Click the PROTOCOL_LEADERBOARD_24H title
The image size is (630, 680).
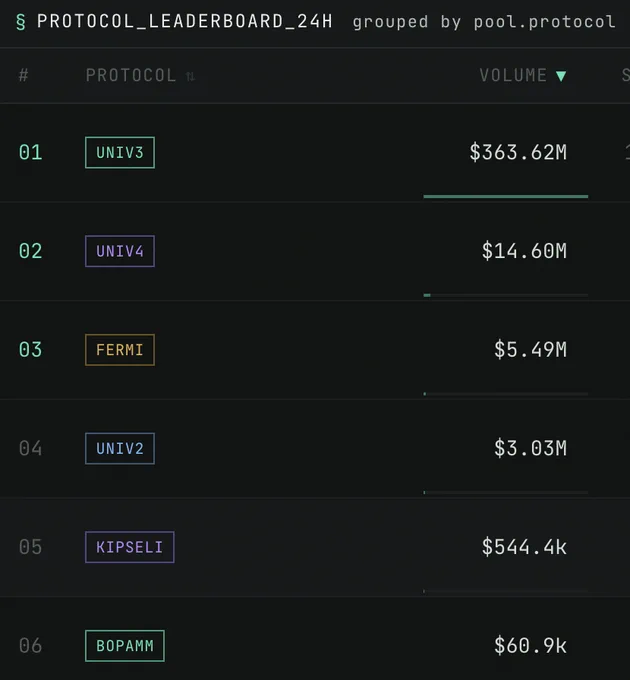[x=185, y=22]
